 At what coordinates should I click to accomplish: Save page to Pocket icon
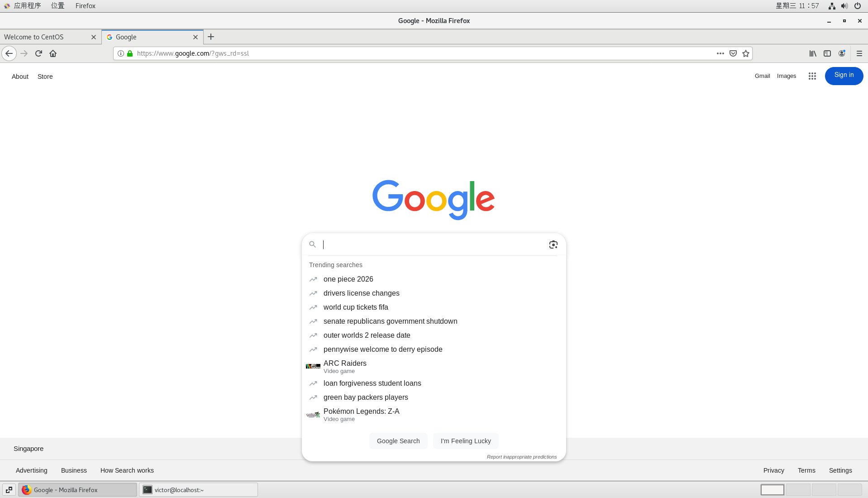pyautogui.click(x=733, y=53)
